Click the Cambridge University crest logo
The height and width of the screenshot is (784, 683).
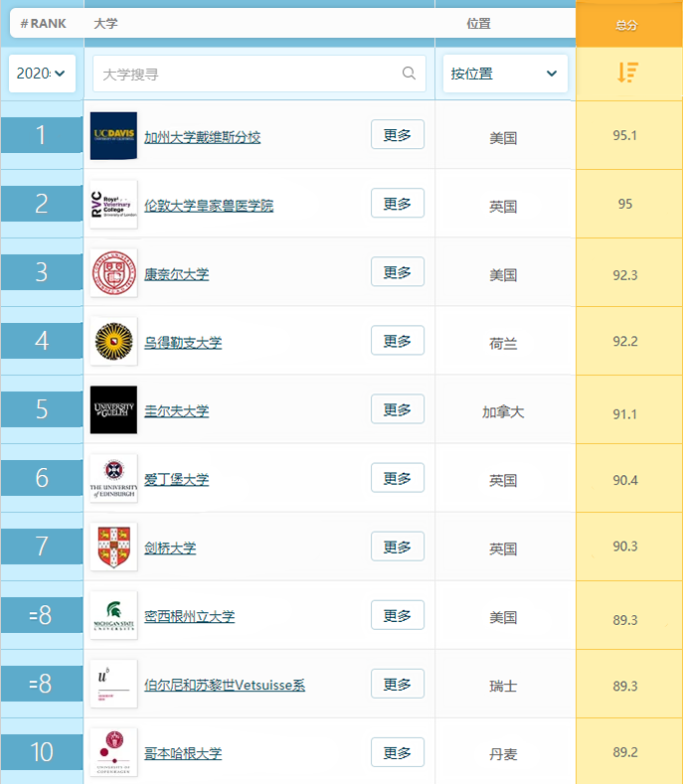113,547
